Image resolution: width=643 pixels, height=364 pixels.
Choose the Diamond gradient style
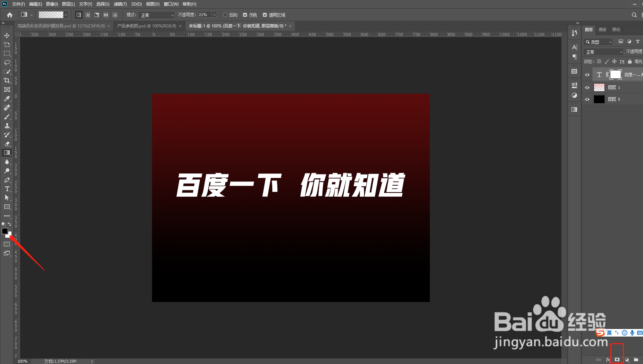(115, 15)
